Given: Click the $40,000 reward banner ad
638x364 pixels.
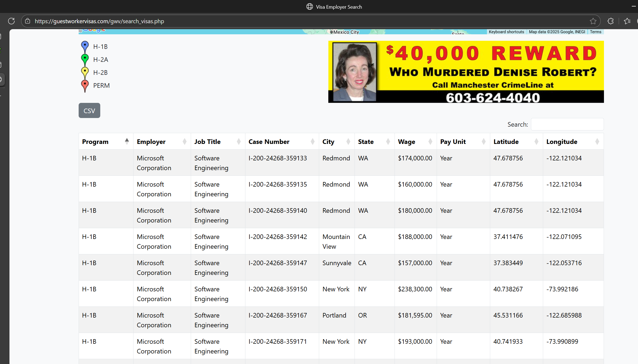Looking at the screenshot, I should [x=466, y=72].
